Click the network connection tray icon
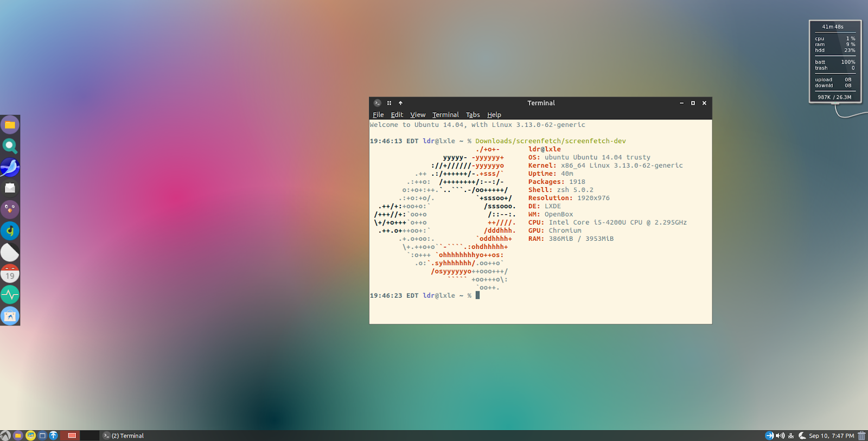Image resolution: width=868 pixels, height=441 pixels. click(x=791, y=436)
